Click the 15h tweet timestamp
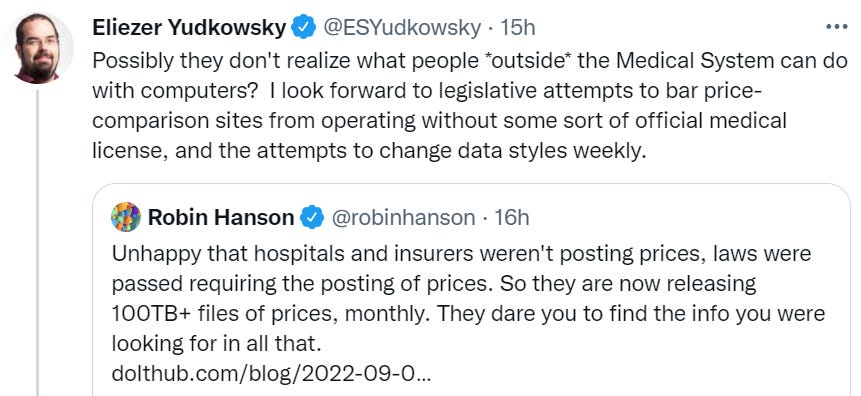The image size is (861, 396). (517, 27)
